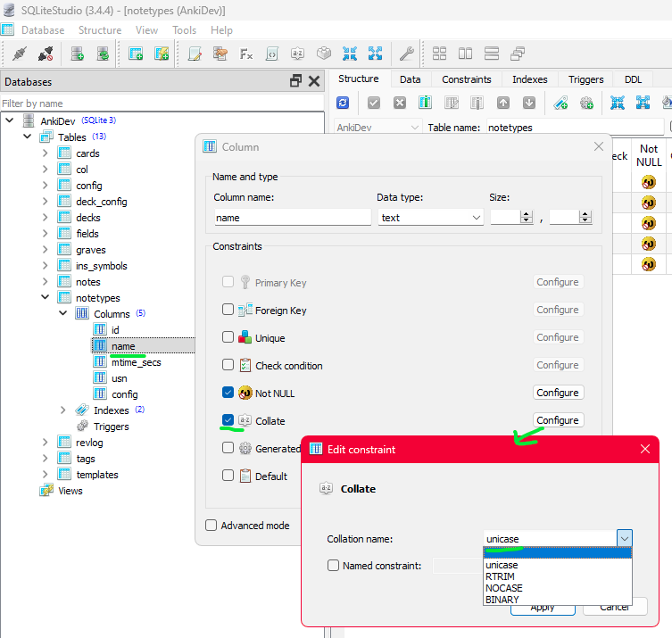Open the collations editor a-z toolbar icon
Screen dimensions: 672x638
click(297, 54)
